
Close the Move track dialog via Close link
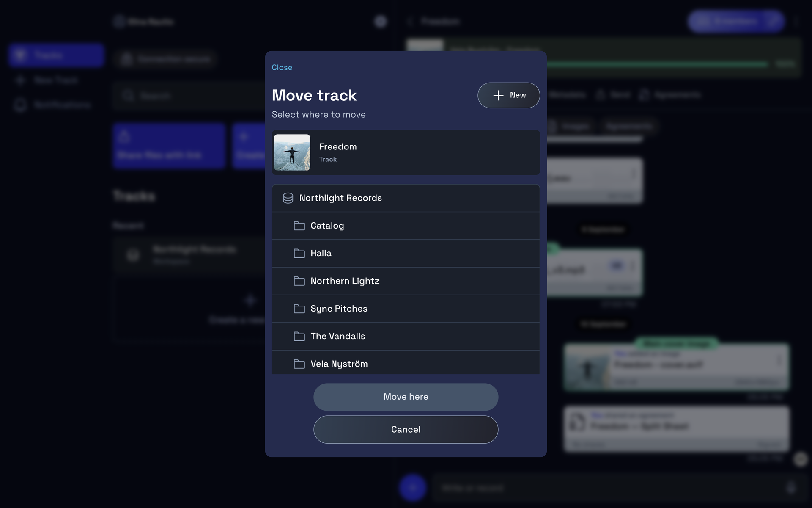click(x=282, y=67)
